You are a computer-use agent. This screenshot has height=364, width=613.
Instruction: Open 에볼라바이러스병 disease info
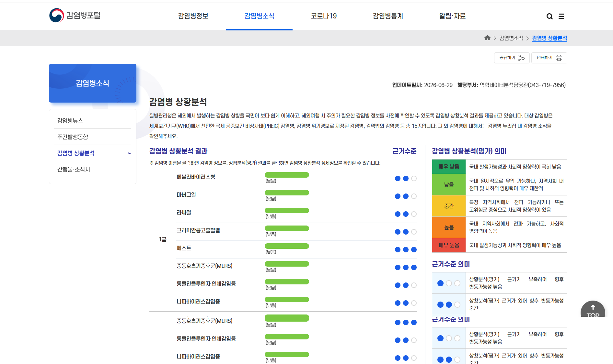pos(196,177)
